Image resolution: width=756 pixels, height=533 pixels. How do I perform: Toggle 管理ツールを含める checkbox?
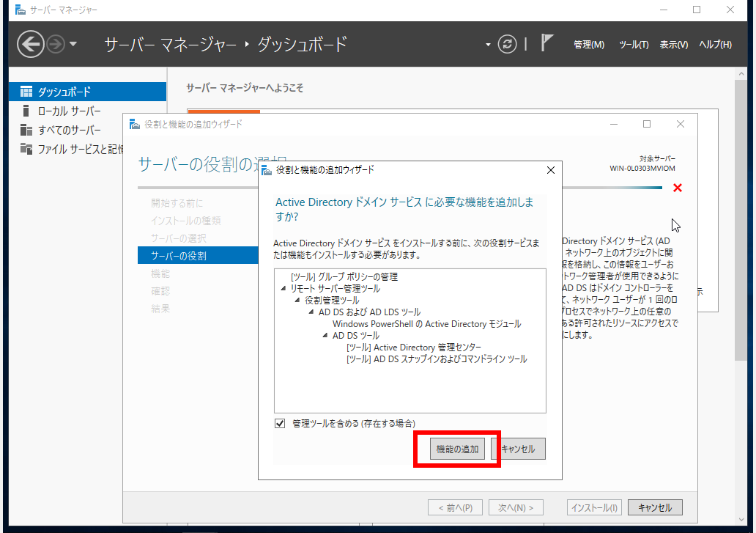click(280, 424)
